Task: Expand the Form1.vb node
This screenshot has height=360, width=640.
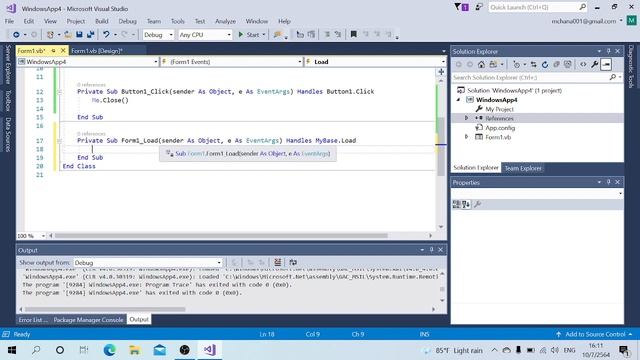Action: click(467, 137)
